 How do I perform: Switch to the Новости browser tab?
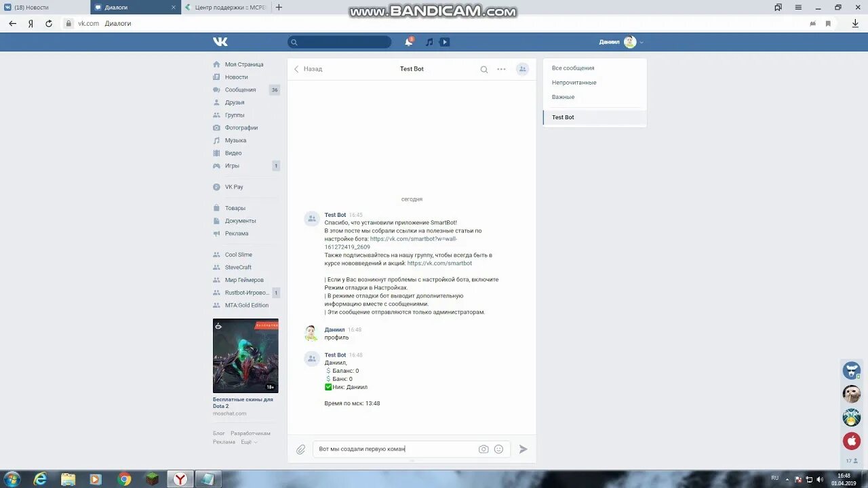[x=45, y=7]
